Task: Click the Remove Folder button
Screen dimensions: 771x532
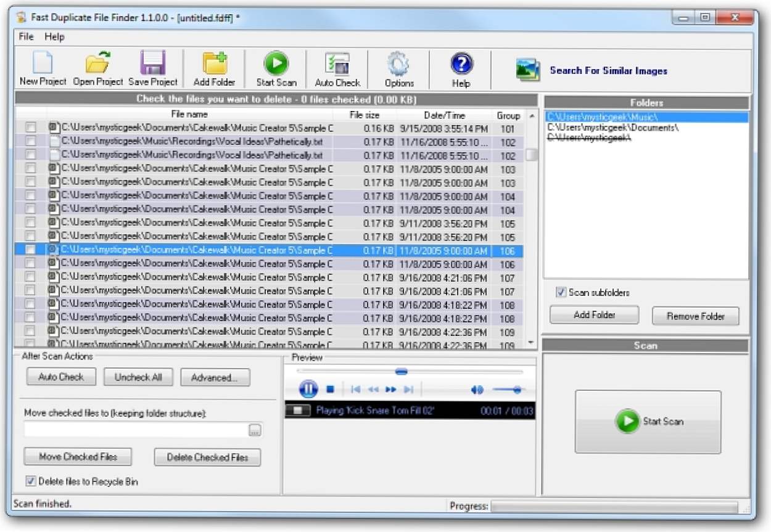Action: [695, 316]
